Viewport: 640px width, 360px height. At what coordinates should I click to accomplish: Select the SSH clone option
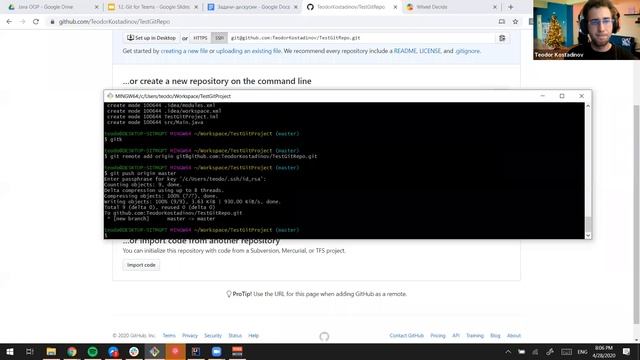[x=219, y=38]
